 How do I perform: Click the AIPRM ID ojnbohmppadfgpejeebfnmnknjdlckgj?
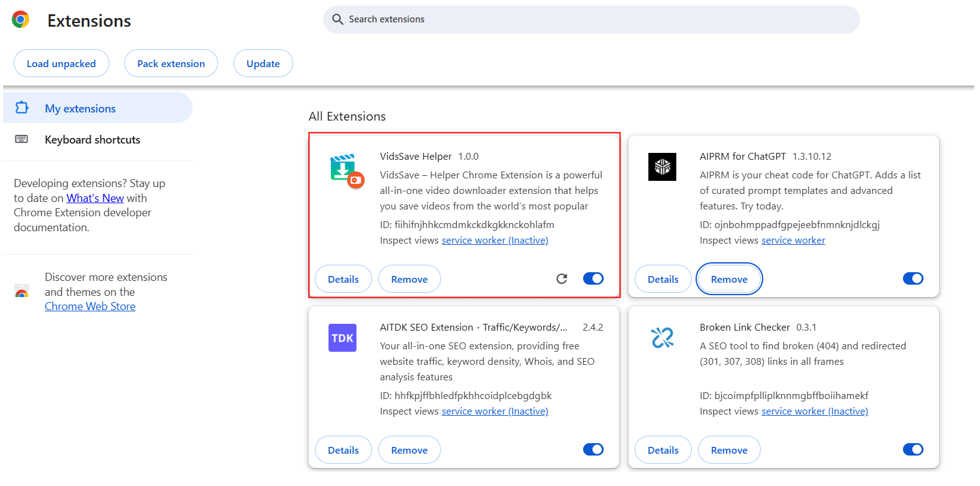click(x=797, y=225)
